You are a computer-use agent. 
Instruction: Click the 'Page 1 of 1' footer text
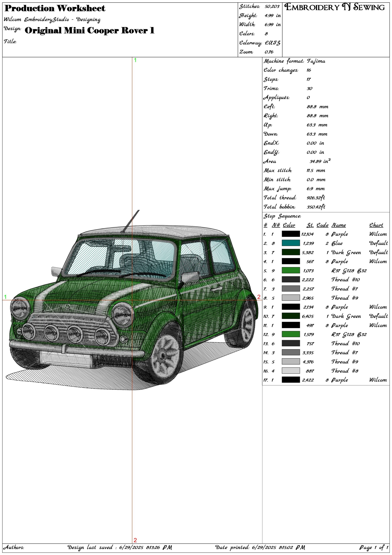374,547
